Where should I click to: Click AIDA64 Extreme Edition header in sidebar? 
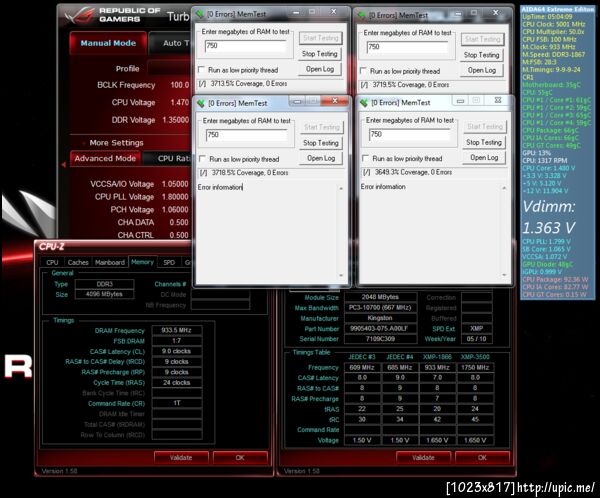tap(558, 9)
